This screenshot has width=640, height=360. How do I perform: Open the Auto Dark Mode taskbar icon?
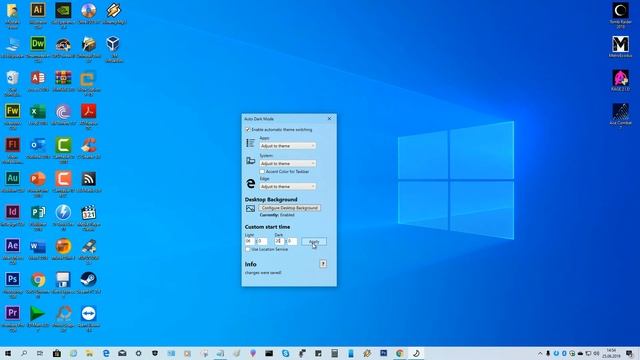click(x=416, y=353)
